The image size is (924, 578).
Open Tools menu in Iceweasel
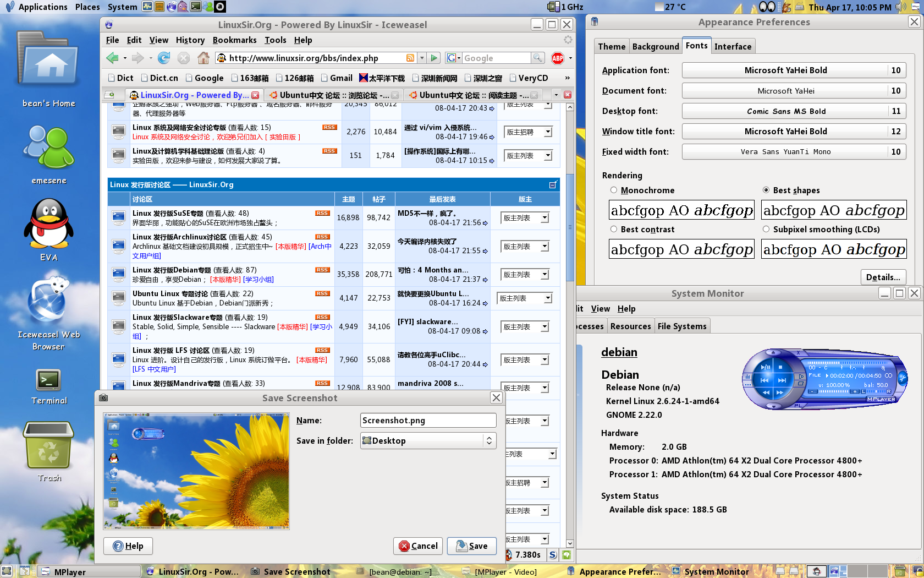[275, 40]
